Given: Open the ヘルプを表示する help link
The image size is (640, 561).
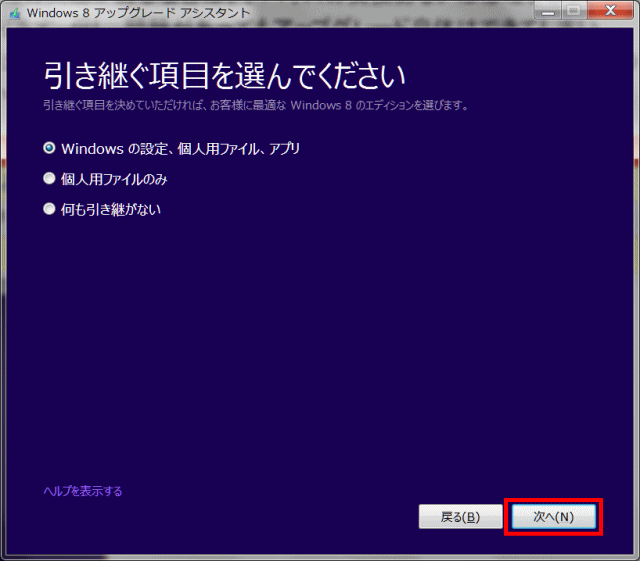Looking at the screenshot, I should [83, 491].
